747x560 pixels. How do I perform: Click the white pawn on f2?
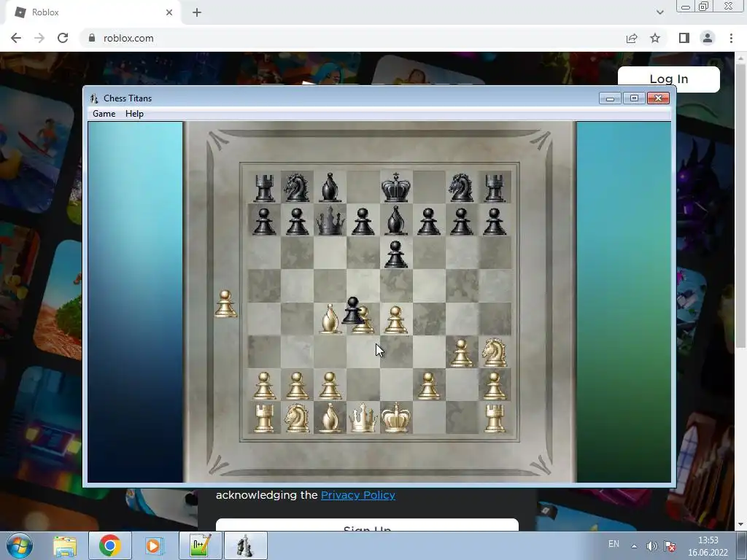pyautogui.click(x=428, y=386)
